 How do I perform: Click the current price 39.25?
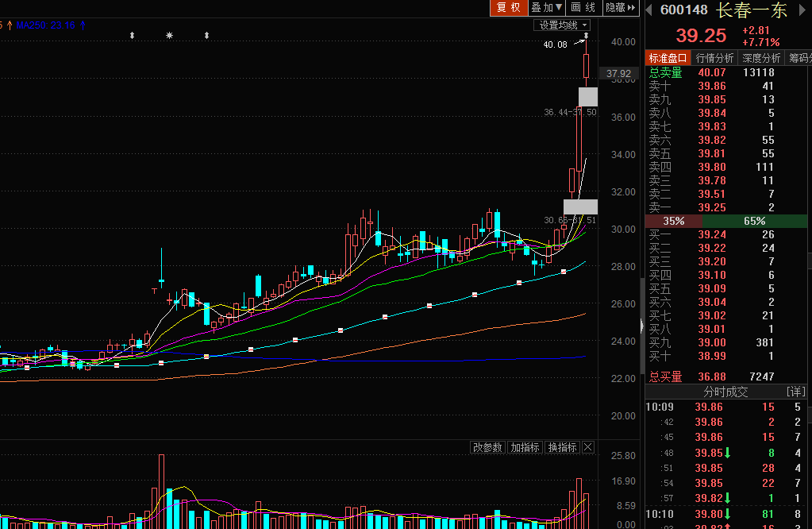(x=701, y=35)
